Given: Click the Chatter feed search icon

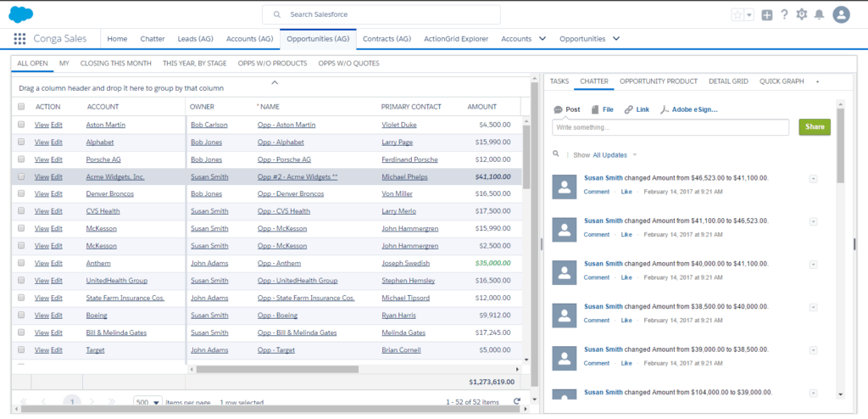Looking at the screenshot, I should coord(556,154).
